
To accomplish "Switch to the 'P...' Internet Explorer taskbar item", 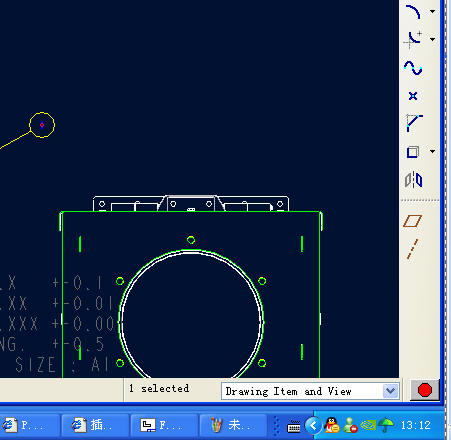I will [x=30, y=425].
